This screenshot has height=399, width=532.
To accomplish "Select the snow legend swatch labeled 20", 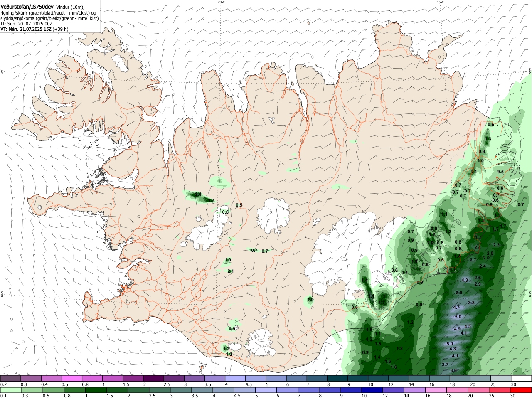I will click(x=480, y=378).
